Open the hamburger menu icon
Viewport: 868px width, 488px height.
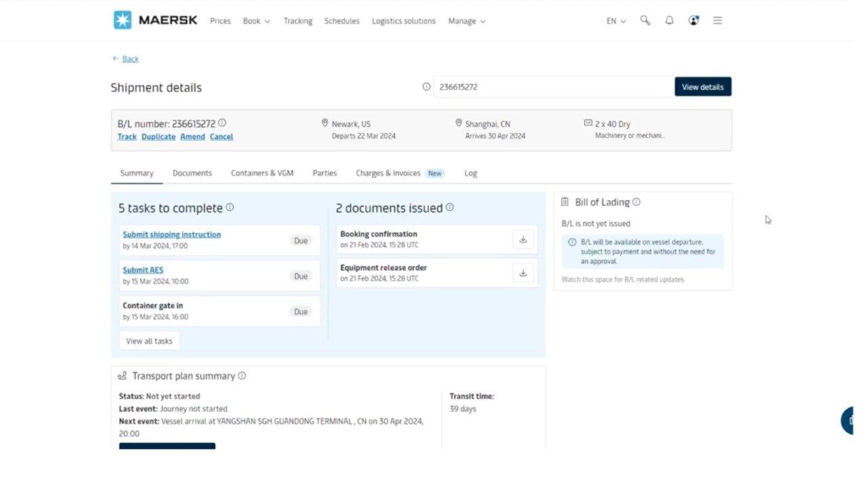point(717,21)
